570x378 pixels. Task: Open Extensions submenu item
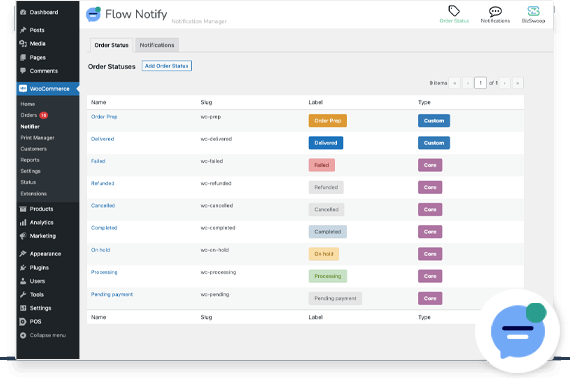coord(33,194)
